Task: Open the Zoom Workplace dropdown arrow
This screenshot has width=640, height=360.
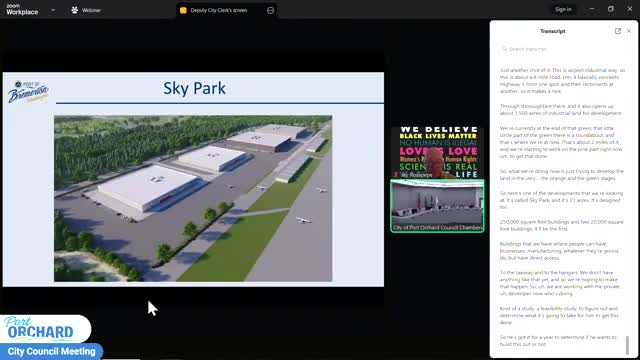Action: [53, 10]
